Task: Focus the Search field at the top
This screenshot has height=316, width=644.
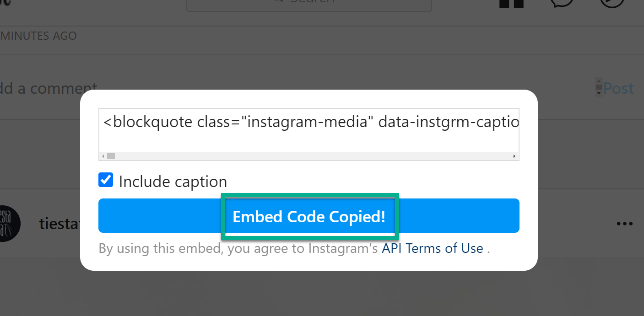Action: 309,3
